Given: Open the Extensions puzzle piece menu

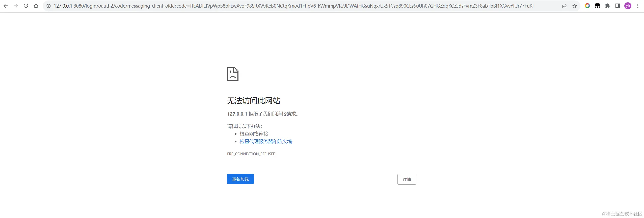Looking at the screenshot, I should (608, 6).
